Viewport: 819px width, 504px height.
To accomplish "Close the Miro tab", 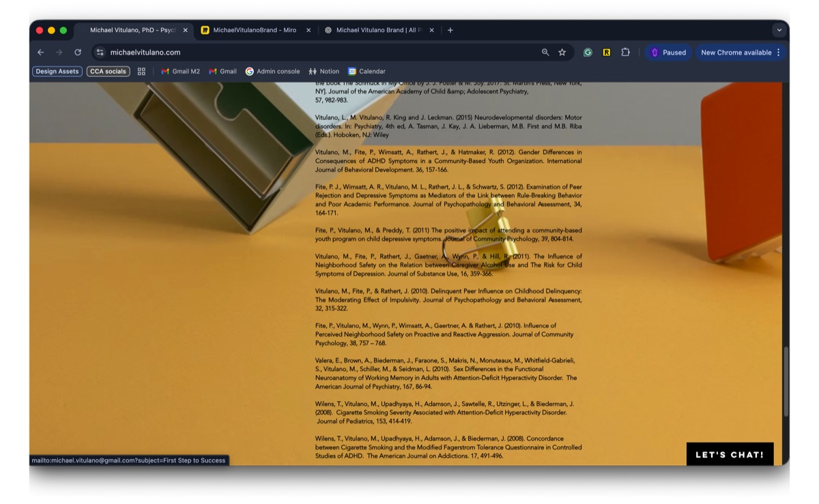I will [x=308, y=30].
